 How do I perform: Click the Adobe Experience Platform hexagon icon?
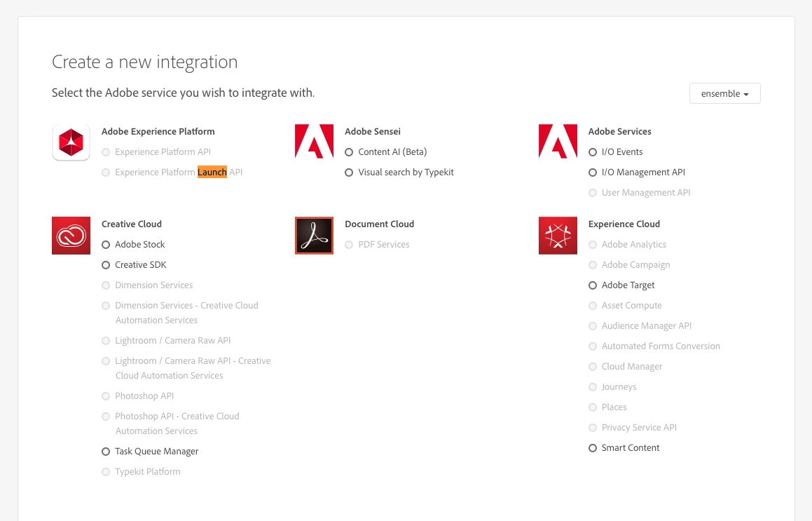pos(71,142)
